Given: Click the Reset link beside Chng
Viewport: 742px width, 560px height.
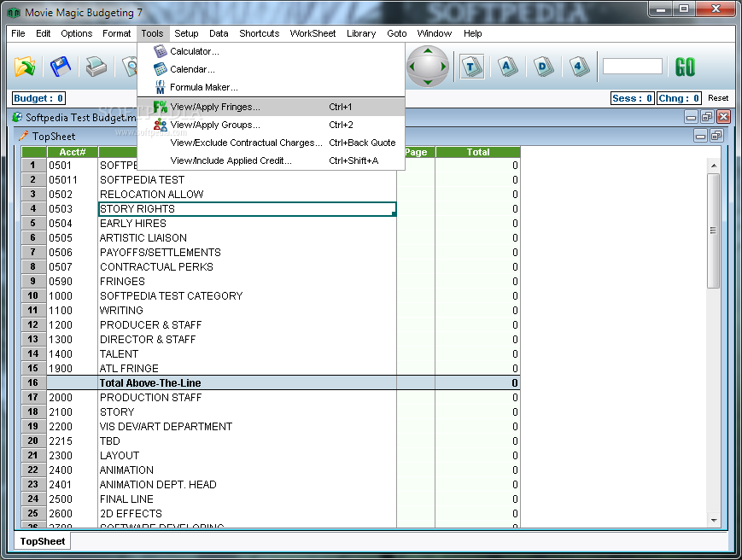Looking at the screenshot, I should 718,98.
